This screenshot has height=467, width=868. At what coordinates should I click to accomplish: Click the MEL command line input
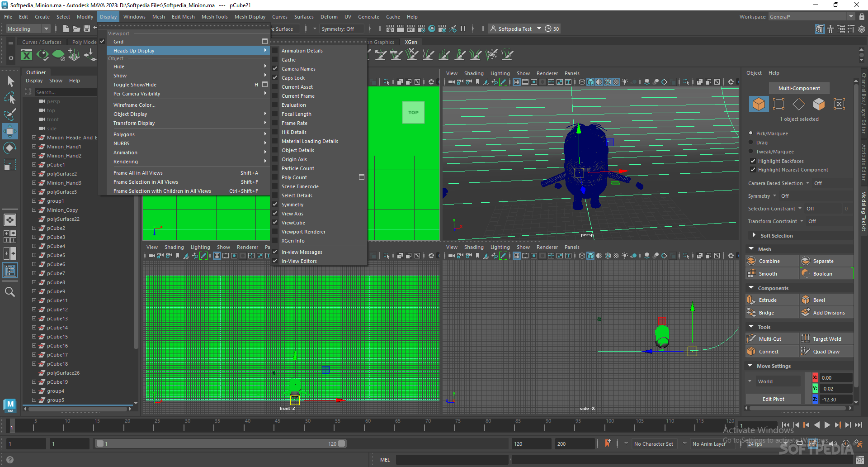coord(452,460)
